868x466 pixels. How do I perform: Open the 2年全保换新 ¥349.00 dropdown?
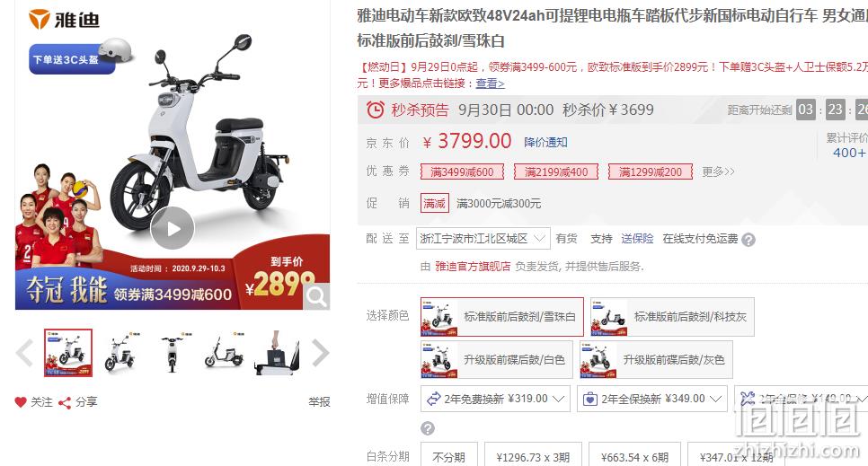652,399
